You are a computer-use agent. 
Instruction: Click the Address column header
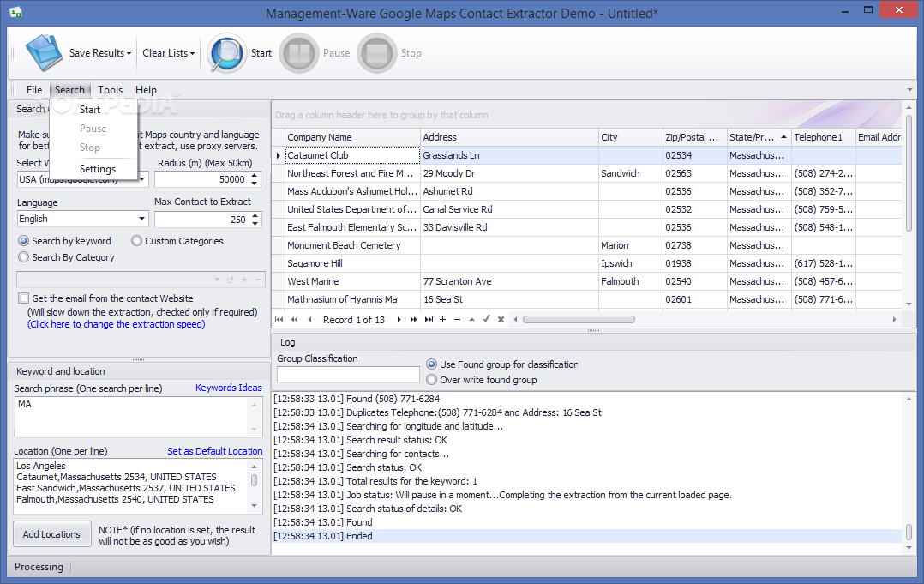click(509, 137)
